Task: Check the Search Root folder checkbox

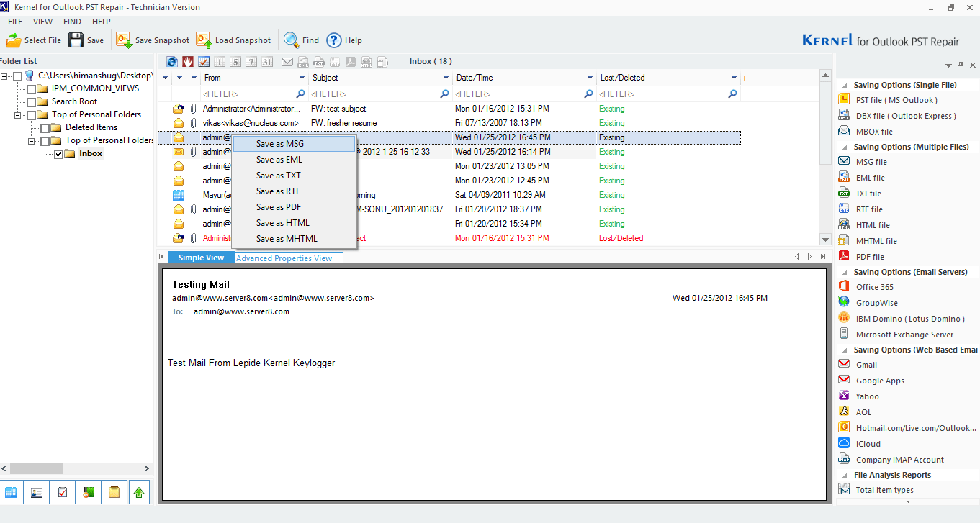Action: (31, 101)
